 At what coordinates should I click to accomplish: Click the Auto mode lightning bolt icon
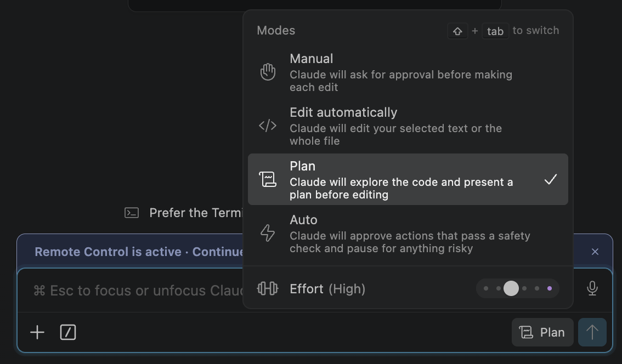pyautogui.click(x=268, y=233)
